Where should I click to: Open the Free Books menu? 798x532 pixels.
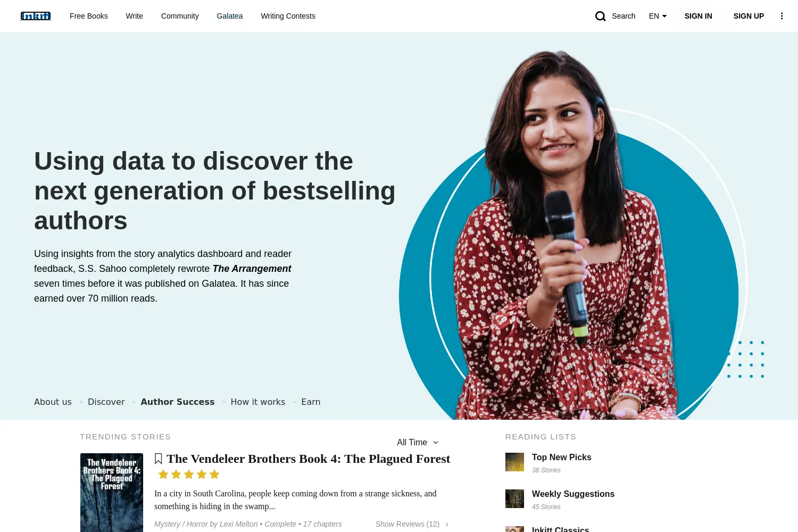(89, 16)
